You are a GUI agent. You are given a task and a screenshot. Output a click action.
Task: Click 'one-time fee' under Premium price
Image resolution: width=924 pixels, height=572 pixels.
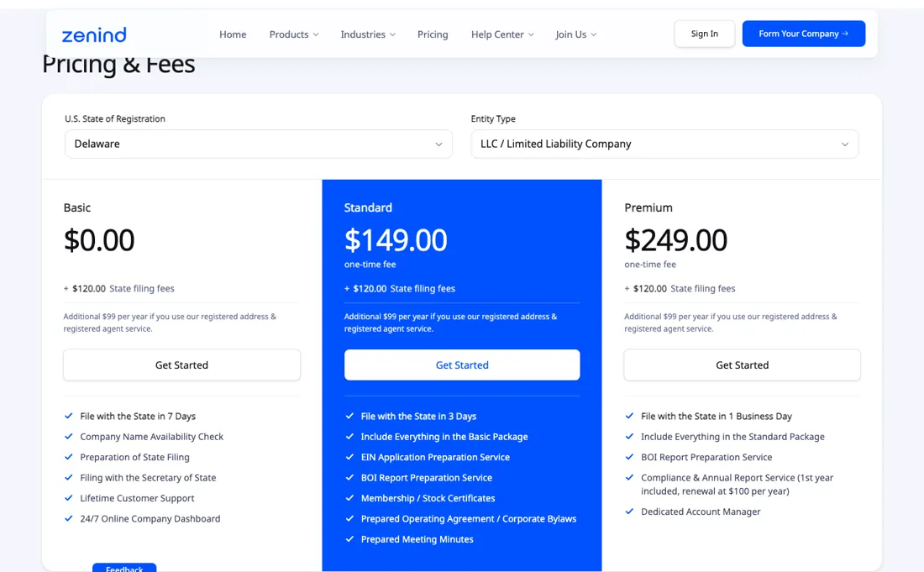coord(650,265)
